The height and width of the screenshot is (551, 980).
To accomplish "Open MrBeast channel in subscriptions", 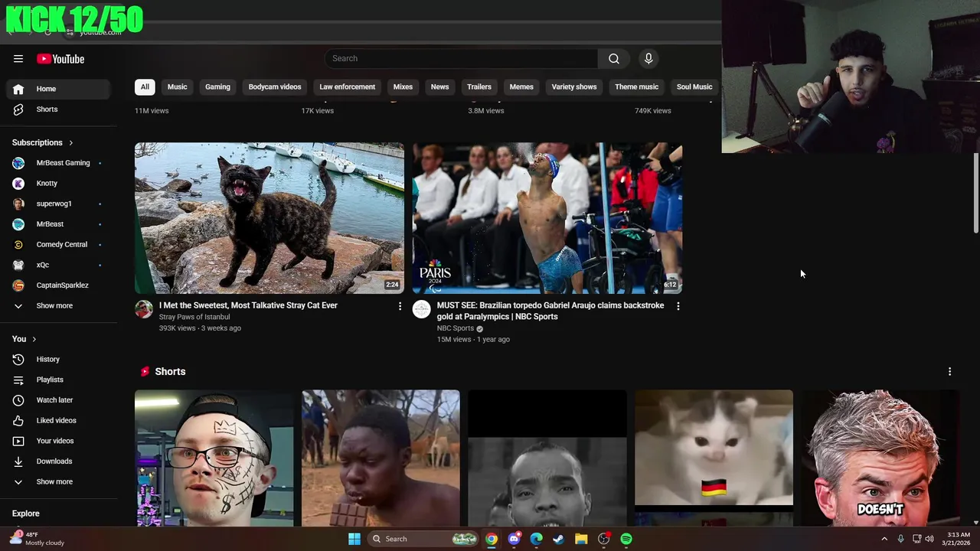I will pyautogui.click(x=58, y=224).
